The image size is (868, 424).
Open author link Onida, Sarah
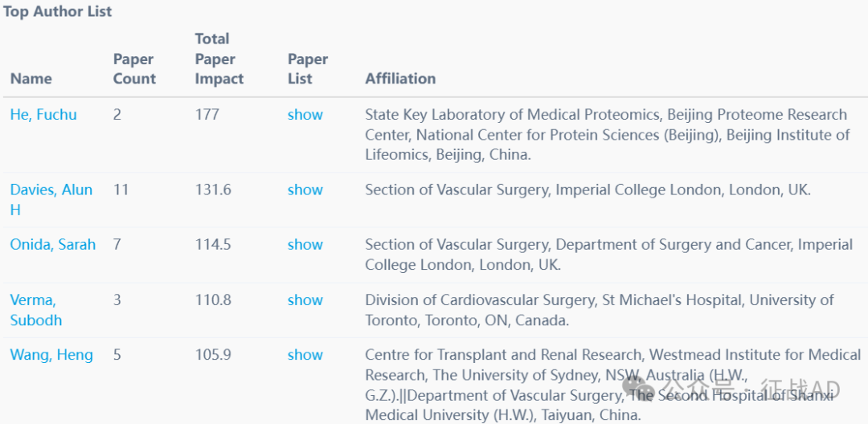(x=52, y=244)
